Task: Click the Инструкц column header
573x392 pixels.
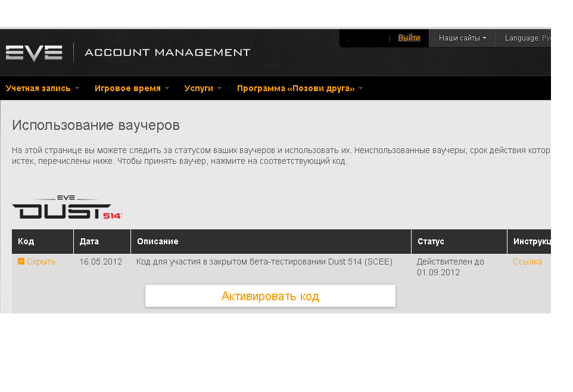Action: 529,241
